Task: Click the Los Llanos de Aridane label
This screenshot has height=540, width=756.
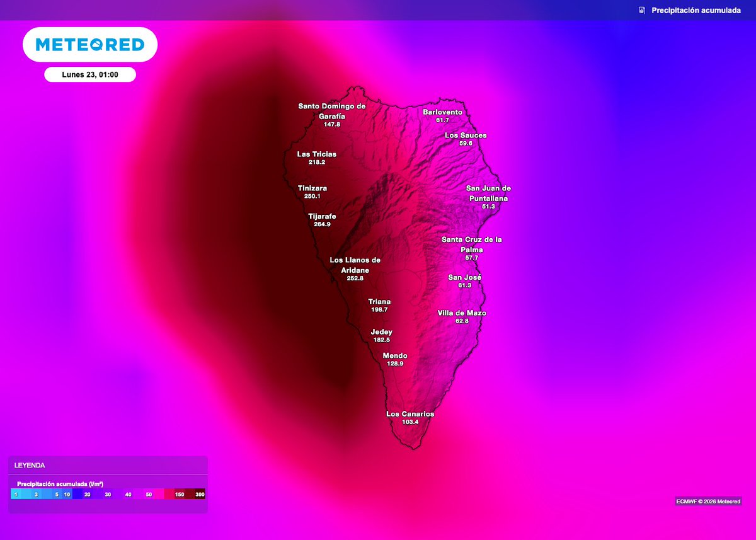Action: [355, 265]
